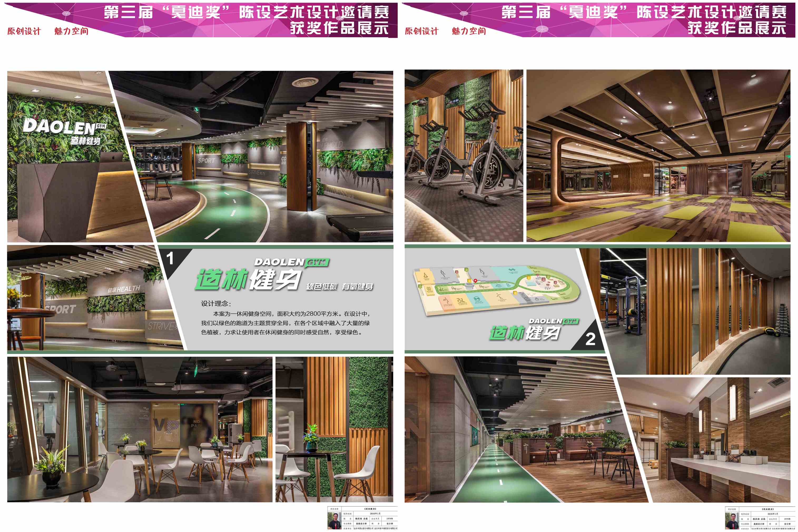Image resolution: width=798 pixels, height=532 pixels.
Task: Click the '设计理念:' heading
Action: [x=216, y=303]
